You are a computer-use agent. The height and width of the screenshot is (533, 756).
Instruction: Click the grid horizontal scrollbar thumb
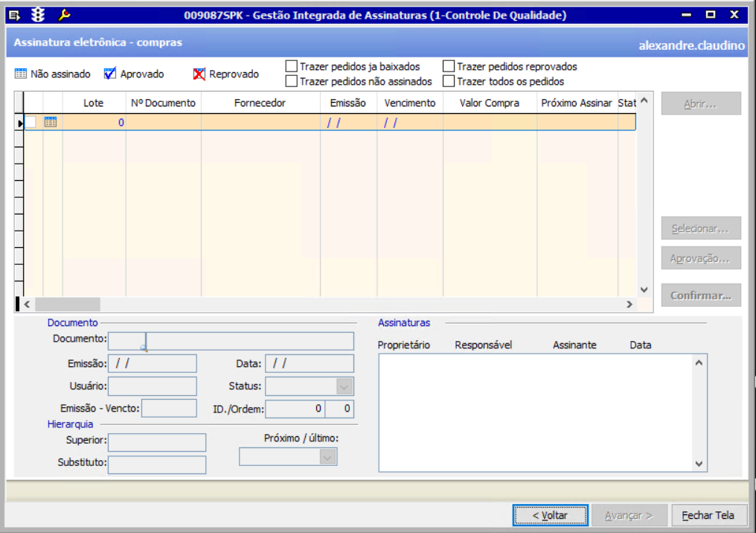tap(68, 304)
